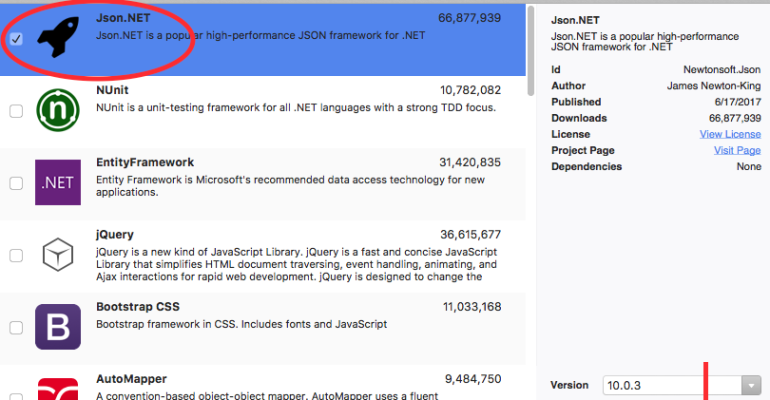Click the NUnit download count 10,782,082
This screenshot has height=400, width=770.
[x=470, y=90]
